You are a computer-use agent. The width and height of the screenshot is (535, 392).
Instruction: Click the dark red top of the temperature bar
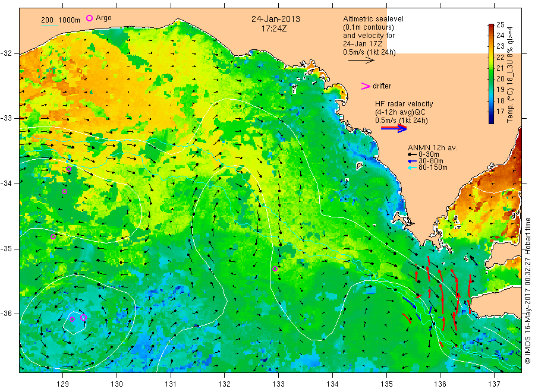[491, 26]
